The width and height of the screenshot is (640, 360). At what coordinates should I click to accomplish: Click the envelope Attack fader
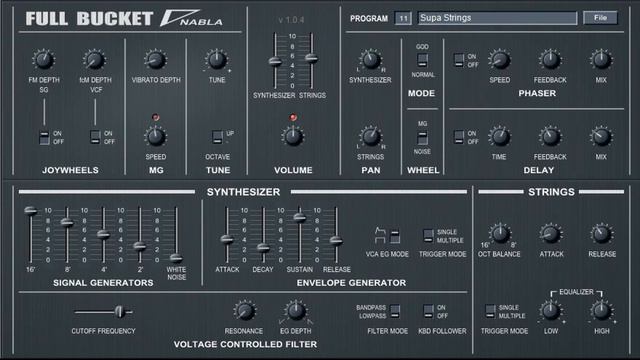227,239
